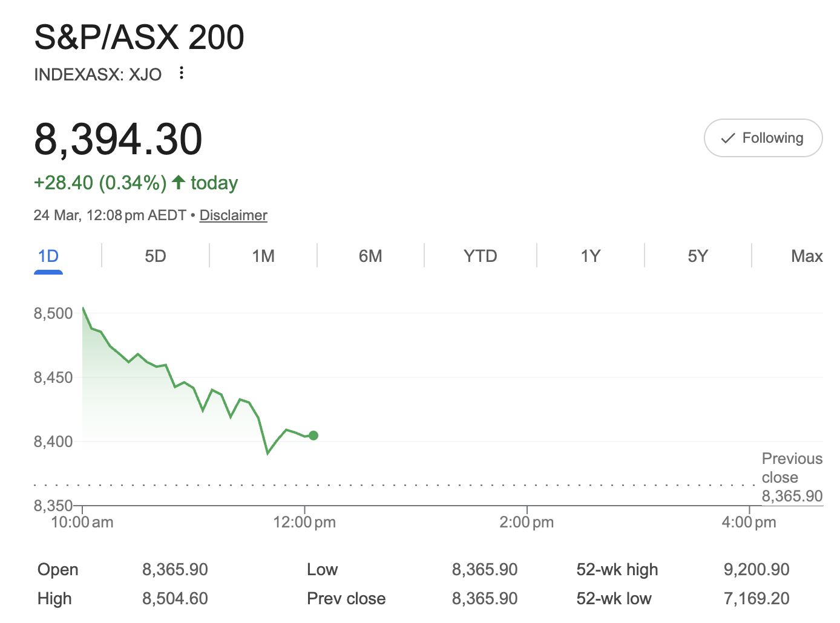Select the Max time range tab
This screenshot has width=840, height=623.
coord(806,256)
